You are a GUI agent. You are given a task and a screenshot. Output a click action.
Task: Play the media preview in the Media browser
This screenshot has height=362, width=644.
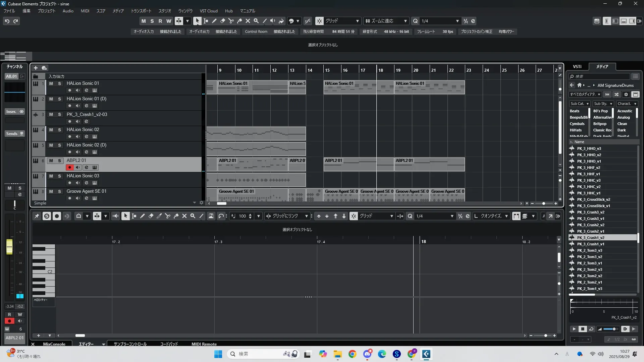(574, 329)
